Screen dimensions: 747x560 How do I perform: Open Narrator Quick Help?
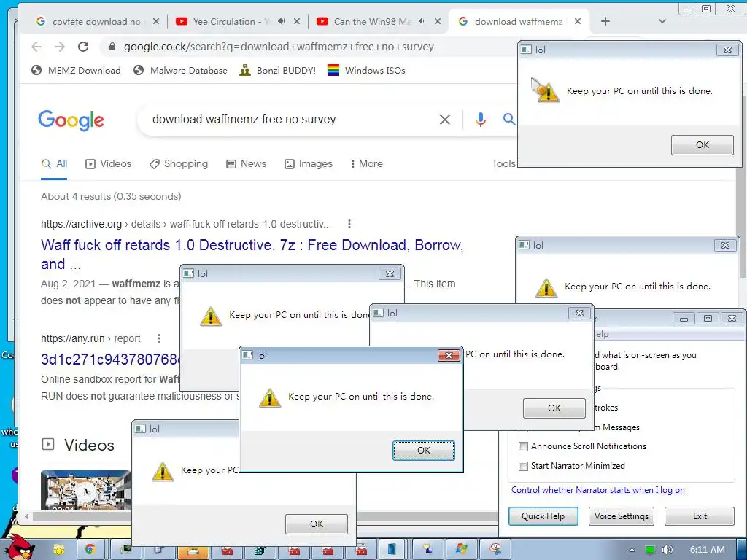[x=543, y=516]
